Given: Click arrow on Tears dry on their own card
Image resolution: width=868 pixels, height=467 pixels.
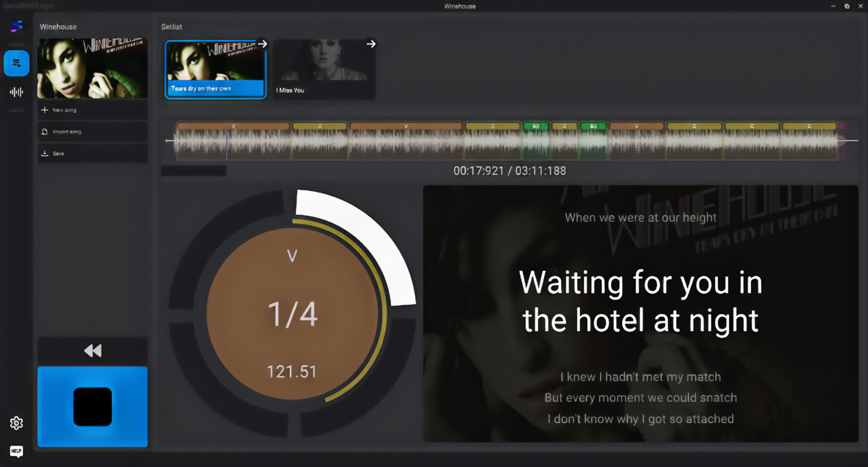Looking at the screenshot, I should pos(262,44).
